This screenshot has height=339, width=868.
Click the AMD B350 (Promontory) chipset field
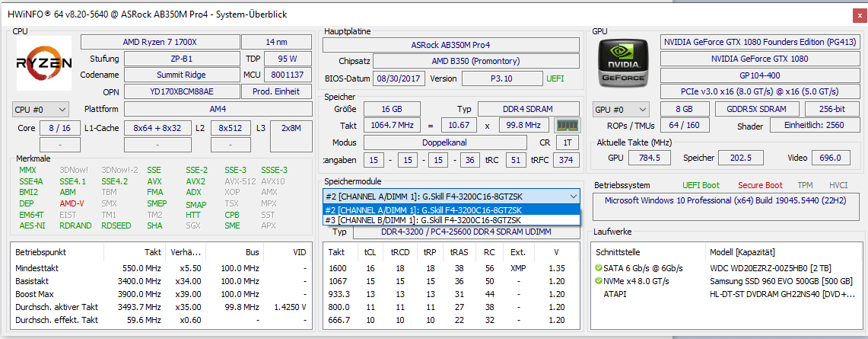click(x=476, y=61)
